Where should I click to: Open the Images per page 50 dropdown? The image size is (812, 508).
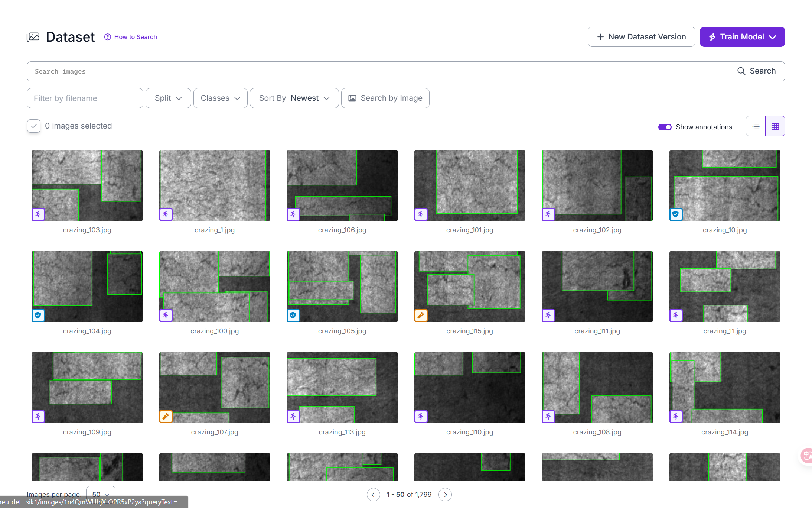coord(101,494)
